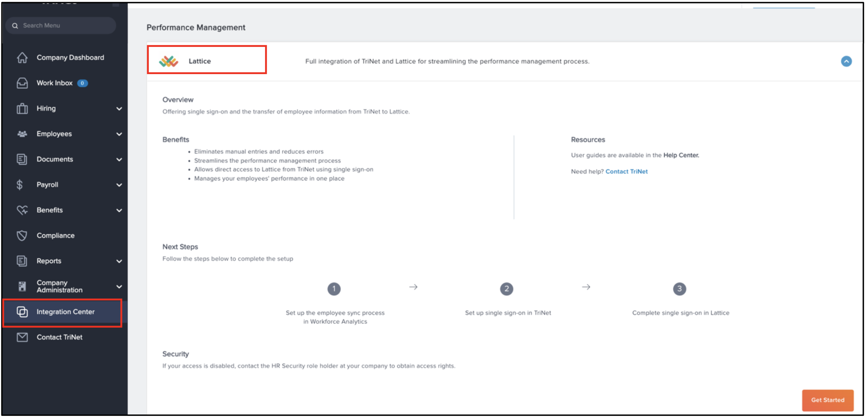Expand the Payroll menu chevron
This screenshot has height=419, width=868.
(x=119, y=185)
